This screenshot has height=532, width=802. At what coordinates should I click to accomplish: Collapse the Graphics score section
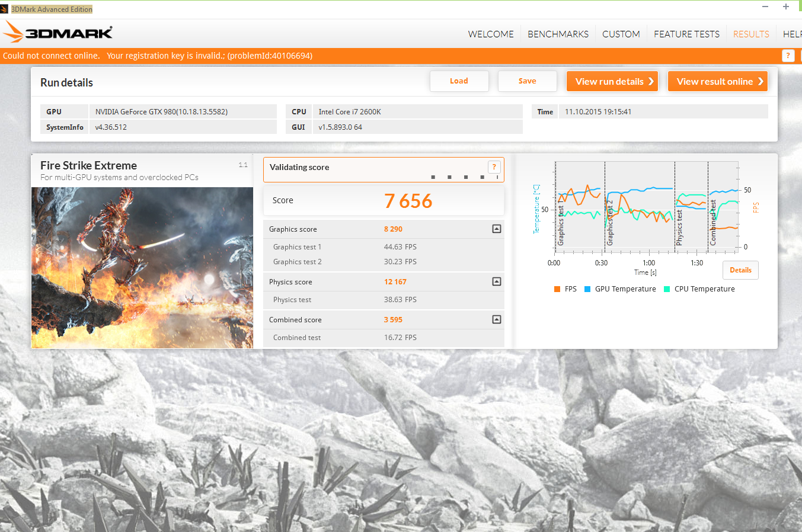pos(497,229)
